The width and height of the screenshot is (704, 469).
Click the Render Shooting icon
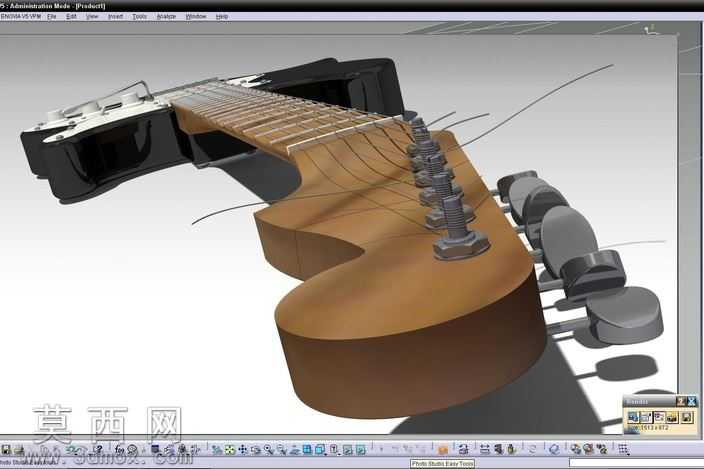[588, 449]
